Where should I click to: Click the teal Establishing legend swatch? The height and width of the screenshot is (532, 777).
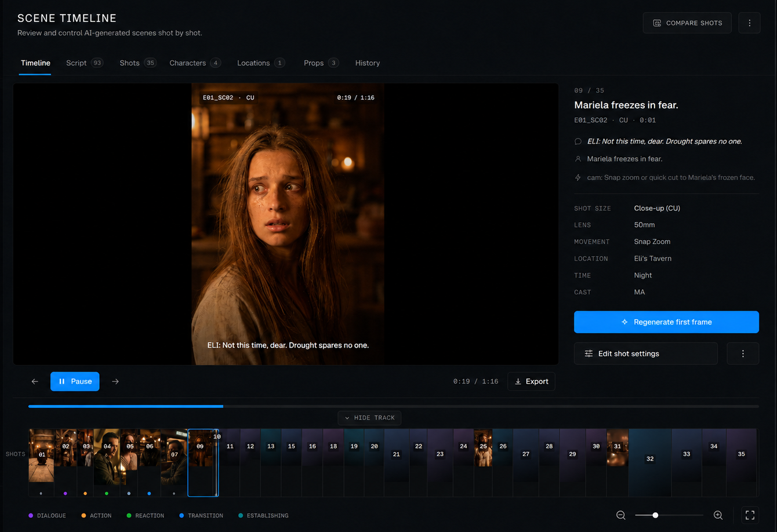point(241,515)
